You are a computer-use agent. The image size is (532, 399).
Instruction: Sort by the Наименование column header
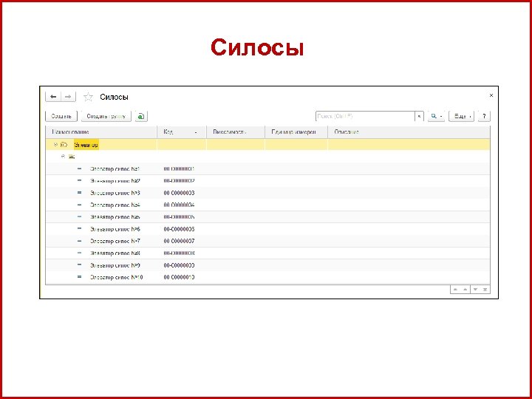pos(101,132)
